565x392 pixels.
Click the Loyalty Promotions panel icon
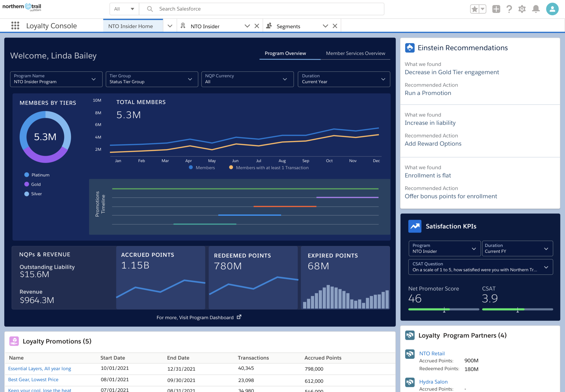[x=14, y=341]
